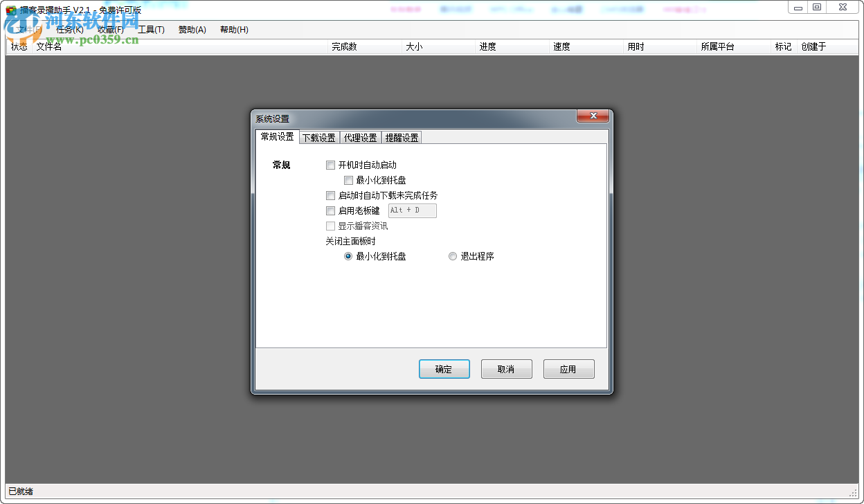864x504 pixels.
Task: Click the 确定 button
Action: point(444,369)
